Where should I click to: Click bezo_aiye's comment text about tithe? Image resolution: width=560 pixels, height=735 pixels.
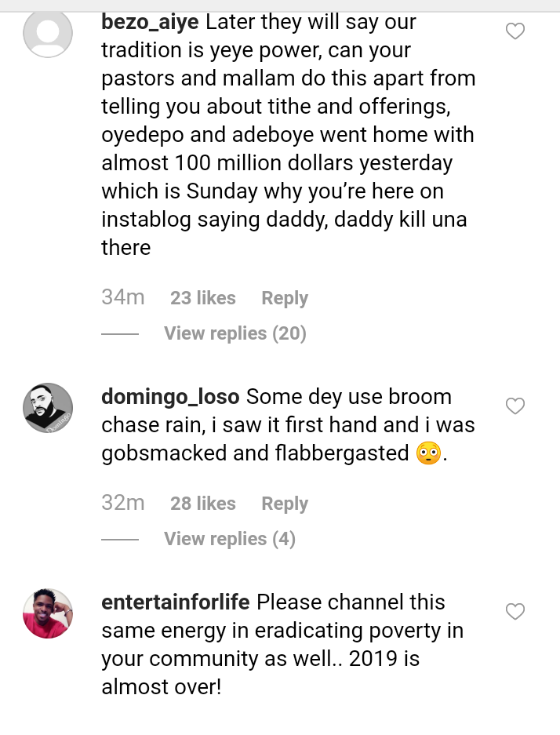[287, 107]
